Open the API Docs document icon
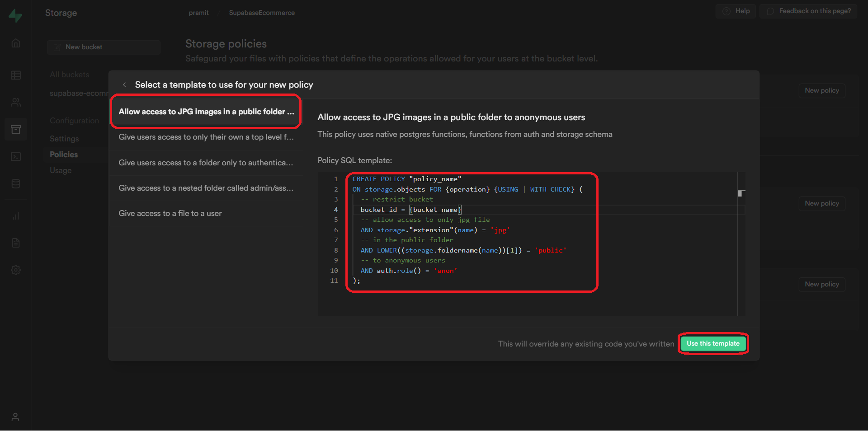This screenshot has width=868, height=431. [16, 243]
